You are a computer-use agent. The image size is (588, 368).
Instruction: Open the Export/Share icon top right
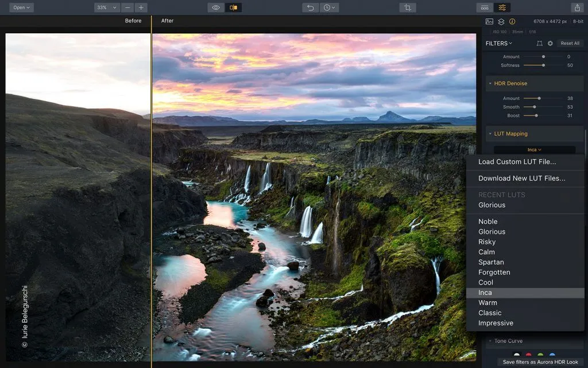pyautogui.click(x=578, y=7)
